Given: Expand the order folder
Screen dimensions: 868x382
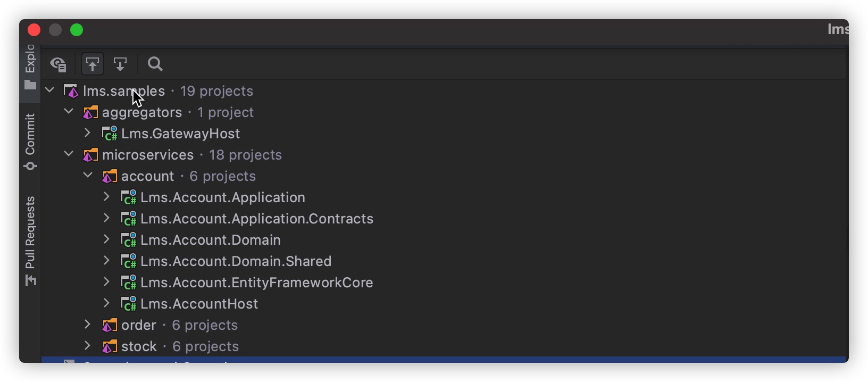Looking at the screenshot, I should pos(88,325).
